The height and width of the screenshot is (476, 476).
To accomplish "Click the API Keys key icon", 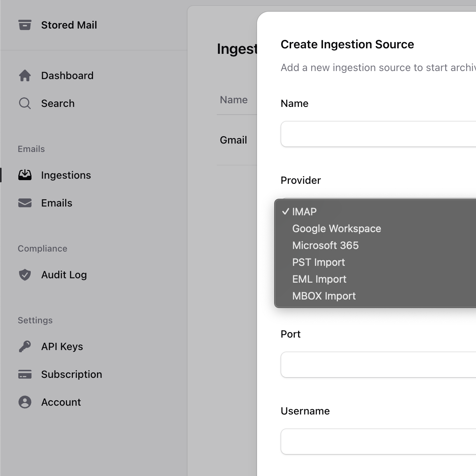I will pyautogui.click(x=25, y=346).
